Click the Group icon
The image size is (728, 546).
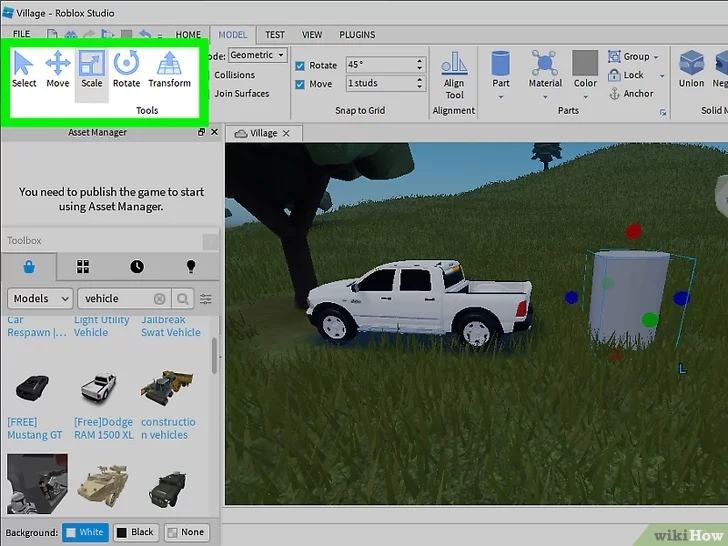tap(614, 57)
